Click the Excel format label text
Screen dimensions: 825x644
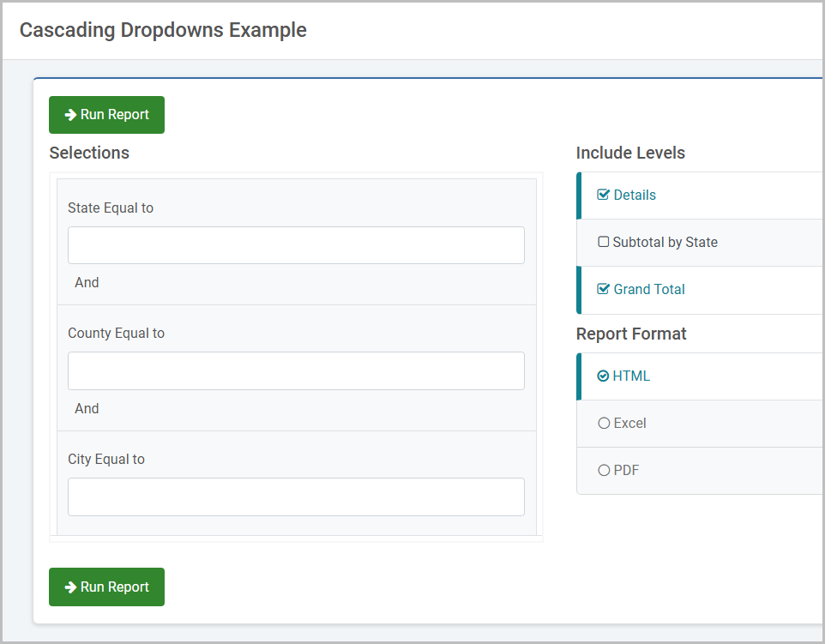coord(629,423)
